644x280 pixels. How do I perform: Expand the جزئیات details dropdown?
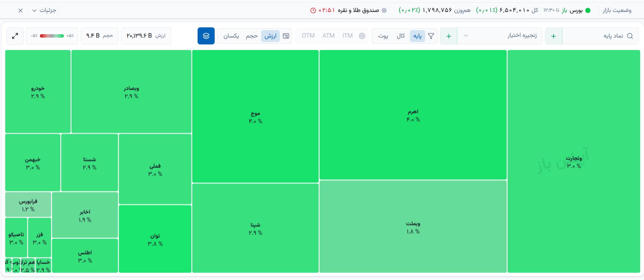[44, 10]
